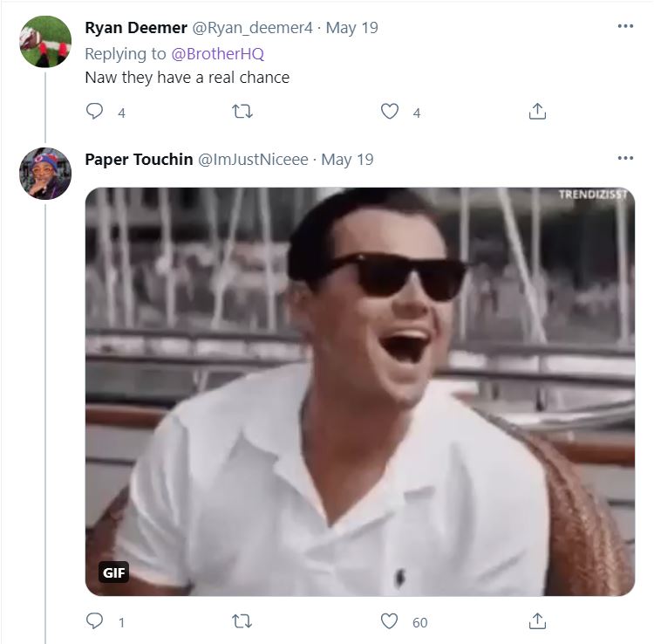This screenshot has width=654, height=644.
Task: Reply to Paper Touchin's GIF tweet
Action: [x=95, y=621]
